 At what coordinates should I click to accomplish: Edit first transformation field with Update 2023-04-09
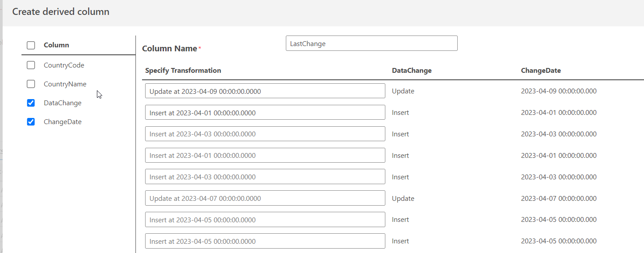(265, 91)
